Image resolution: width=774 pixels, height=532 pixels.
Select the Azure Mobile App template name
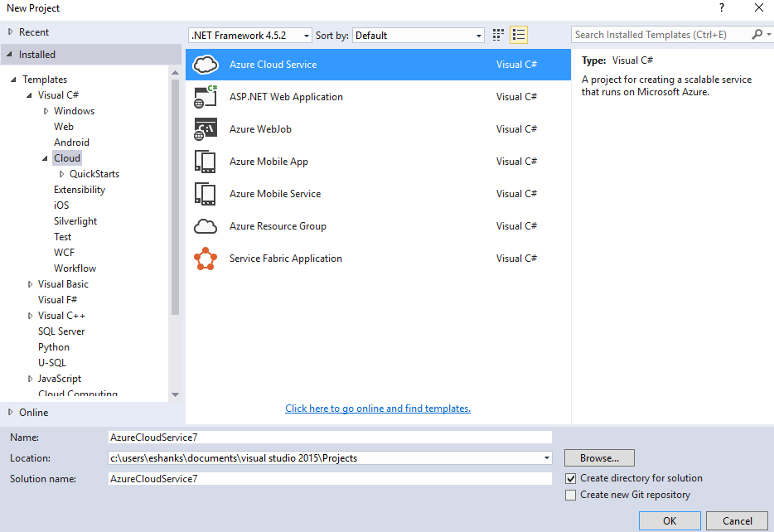[x=268, y=162]
